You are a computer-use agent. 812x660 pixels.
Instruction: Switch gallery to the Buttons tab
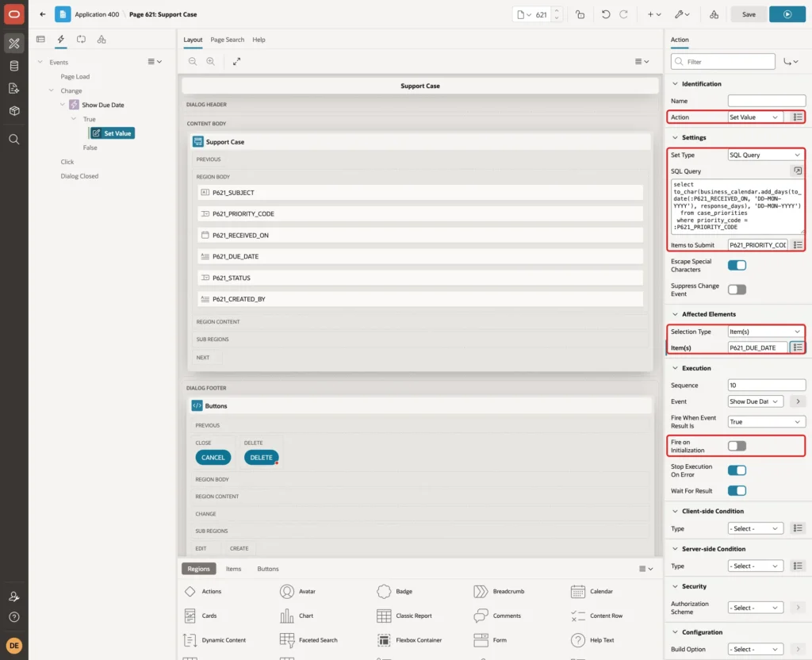pos(268,569)
